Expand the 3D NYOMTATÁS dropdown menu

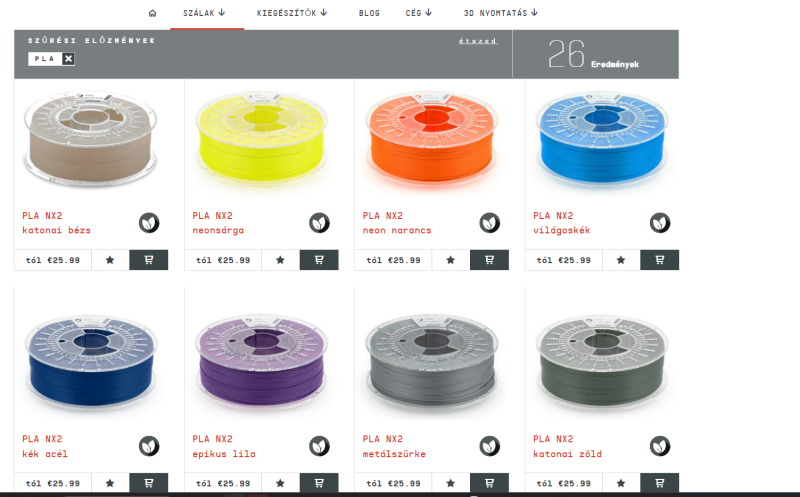501,13
